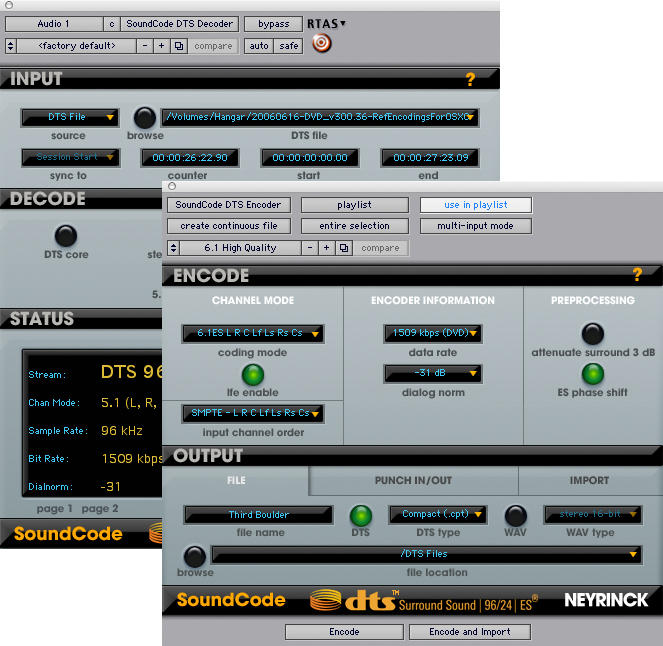
Task: Toggle attenuate surround 3 dB
Action: tap(593, 334)
